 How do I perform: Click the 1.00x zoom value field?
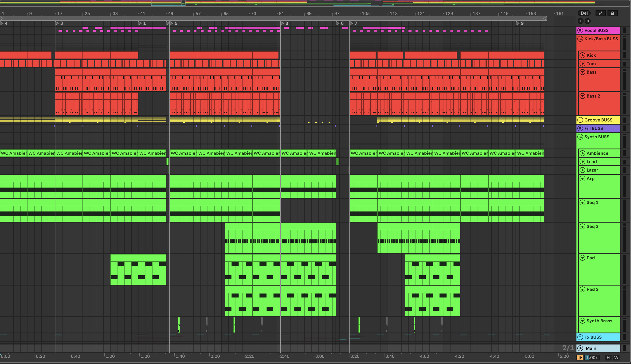pos(592,358)
